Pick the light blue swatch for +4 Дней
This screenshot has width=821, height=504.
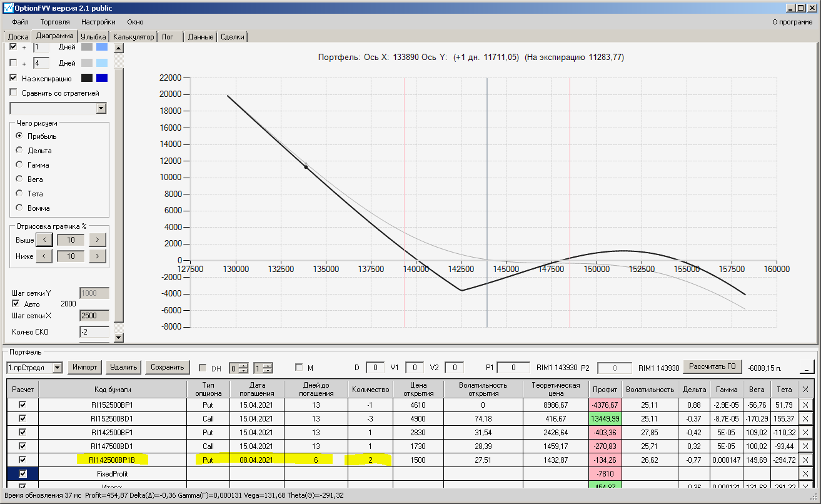pos(102,63)
